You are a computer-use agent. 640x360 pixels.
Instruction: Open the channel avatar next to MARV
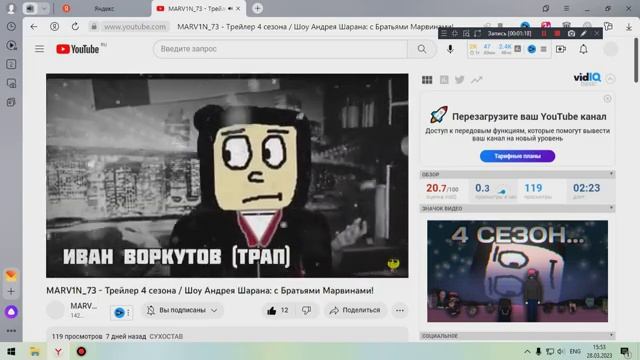pyautogui.click(x=55, y=310)
